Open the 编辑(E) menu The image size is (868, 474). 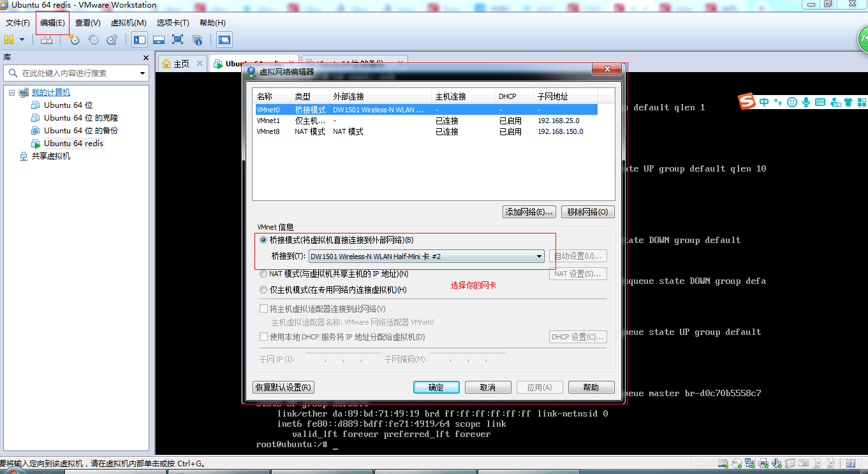tap(52, 23)
